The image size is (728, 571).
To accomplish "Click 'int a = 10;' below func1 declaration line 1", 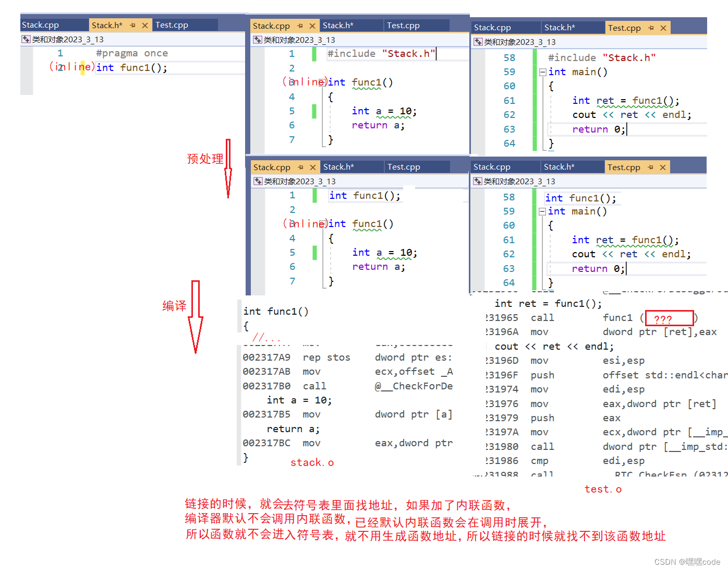I will pos(384,253).
